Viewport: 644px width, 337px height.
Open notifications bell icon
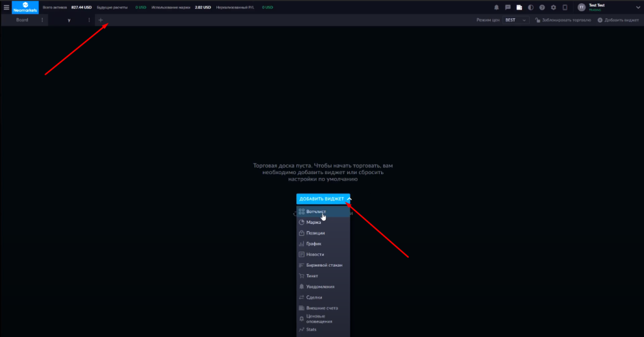click(x=496, y=8)
